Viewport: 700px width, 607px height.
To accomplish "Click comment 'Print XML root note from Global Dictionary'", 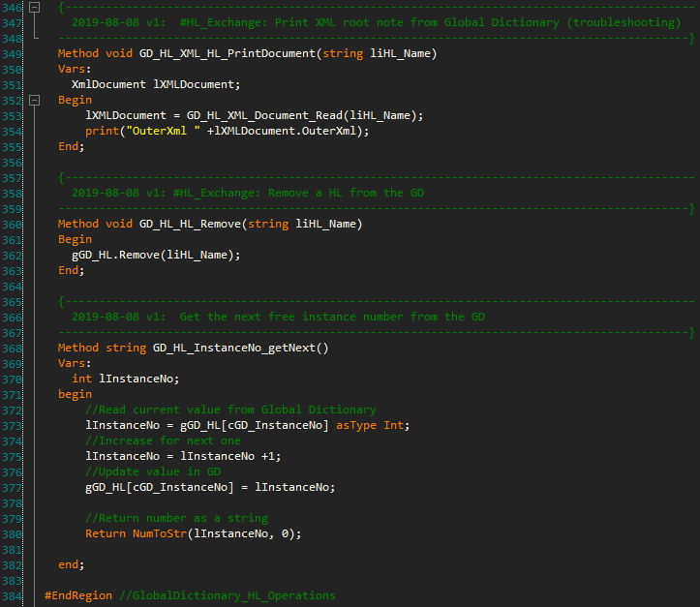I will pyautogui.click(x=417, y=23).
